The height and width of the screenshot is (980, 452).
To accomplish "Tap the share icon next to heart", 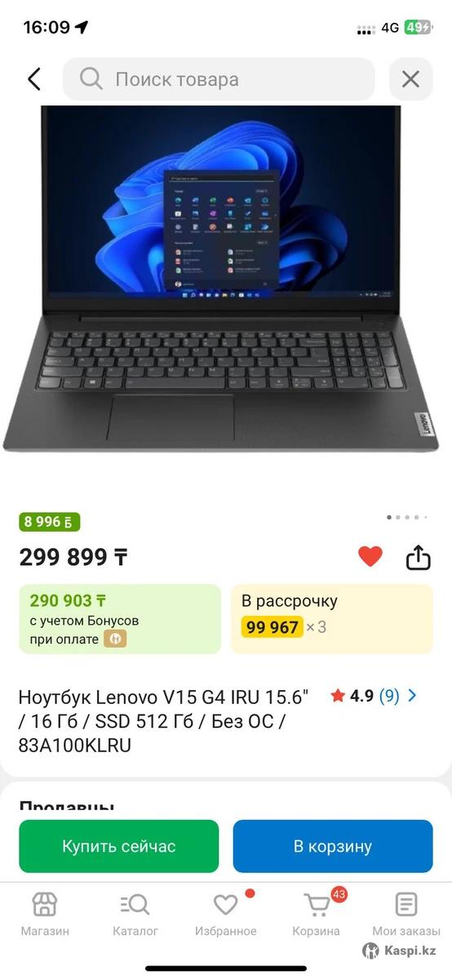I will pos(418,557).
